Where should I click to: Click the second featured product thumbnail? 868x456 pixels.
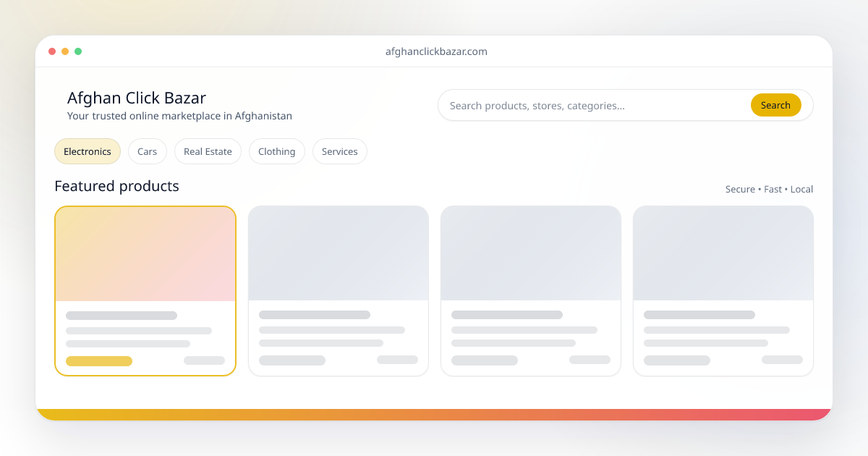[339, 253]
